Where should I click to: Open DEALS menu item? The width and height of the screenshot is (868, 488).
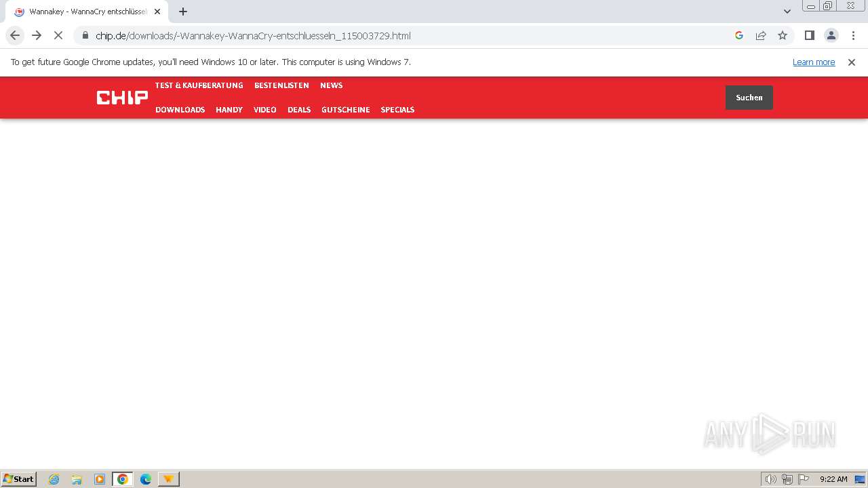[299, 110]
